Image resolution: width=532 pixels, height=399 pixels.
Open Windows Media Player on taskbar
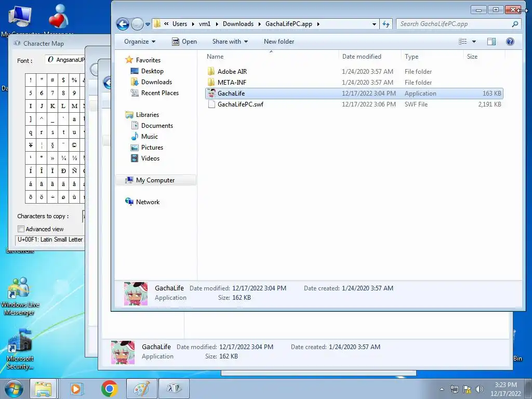point(76,389)
